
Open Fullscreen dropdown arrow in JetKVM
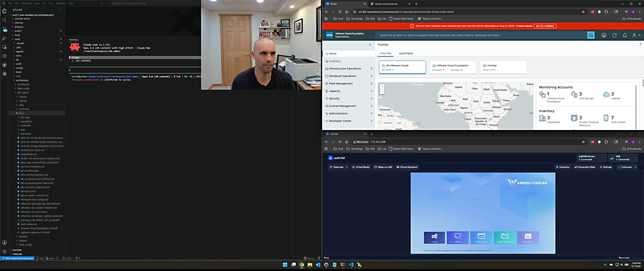pyautogui.click(x=636, y=167)
